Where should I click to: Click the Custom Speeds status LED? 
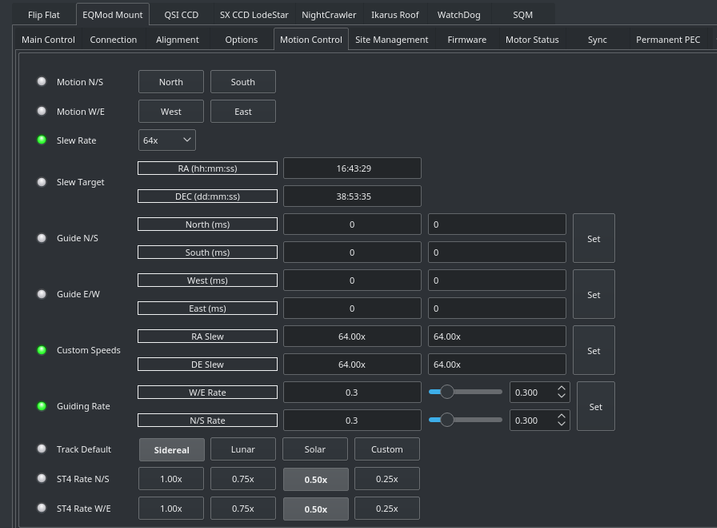42,350
